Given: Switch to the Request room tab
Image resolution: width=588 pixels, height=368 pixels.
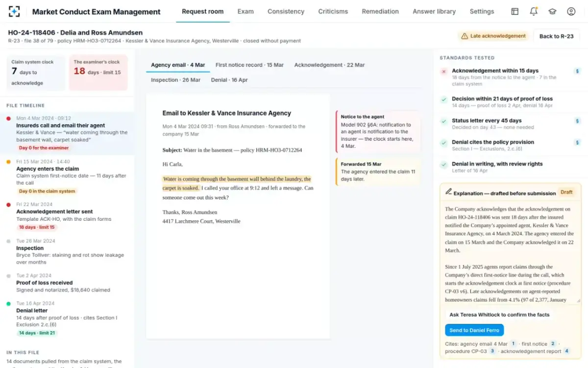Looking at the screenshot, I should click(202, 11).
